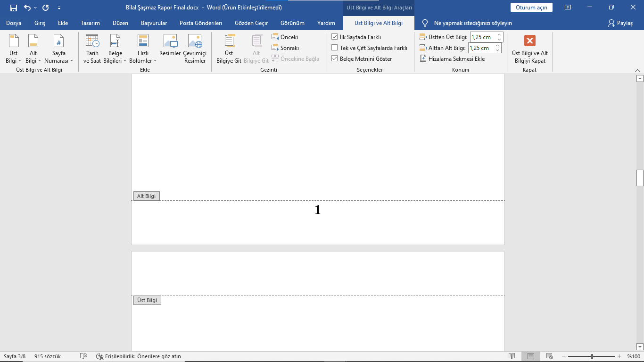Viewport: 644px width, 362px height.
Task: Click the scroll up arrow of vertical scrollbar
Action: pos(640,78)
